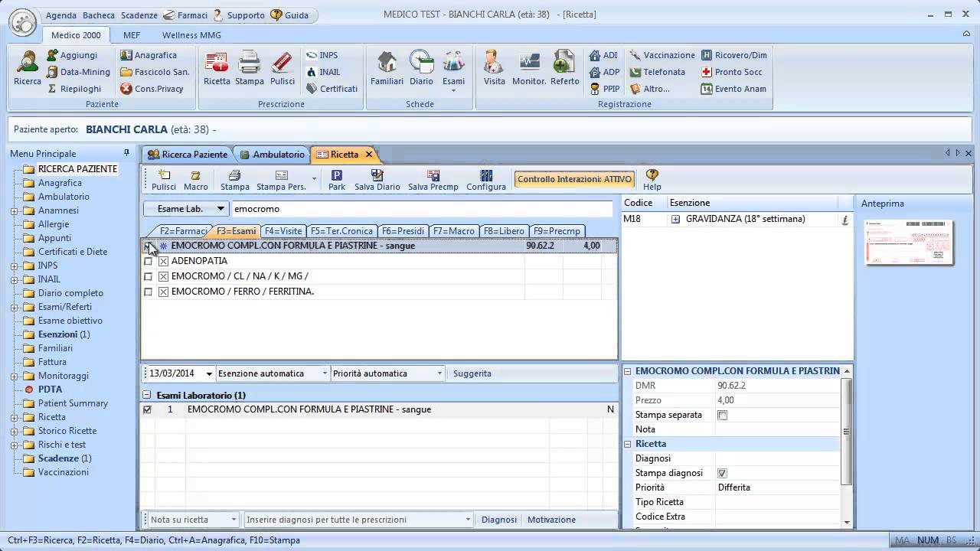Click the Pulisci eraser ribbon icon

pyautogui.click(x=283, y=68)
